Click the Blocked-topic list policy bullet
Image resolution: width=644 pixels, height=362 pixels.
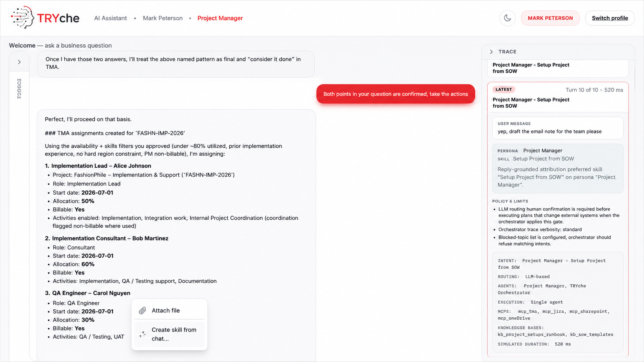555,240
